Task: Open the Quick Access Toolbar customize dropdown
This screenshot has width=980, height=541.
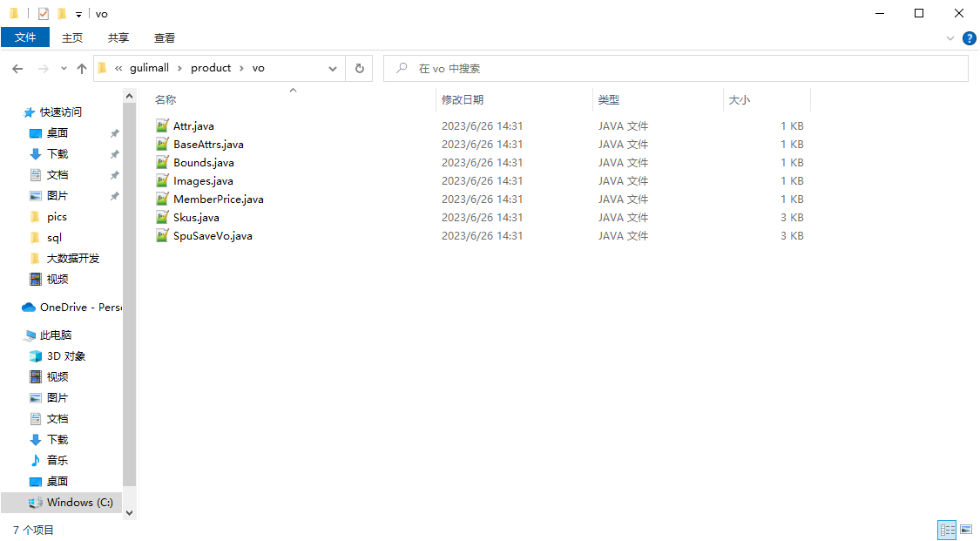Action: click(78, 14)
